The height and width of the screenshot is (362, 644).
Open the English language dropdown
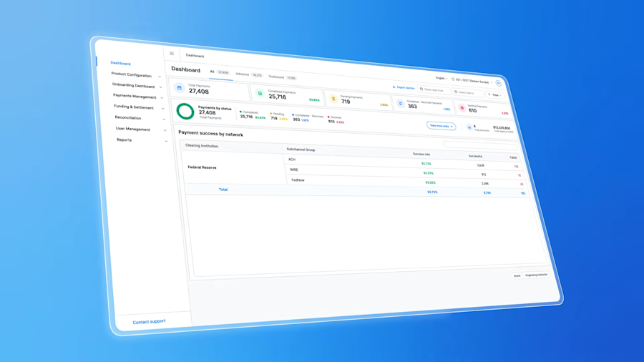click(441, 78)
